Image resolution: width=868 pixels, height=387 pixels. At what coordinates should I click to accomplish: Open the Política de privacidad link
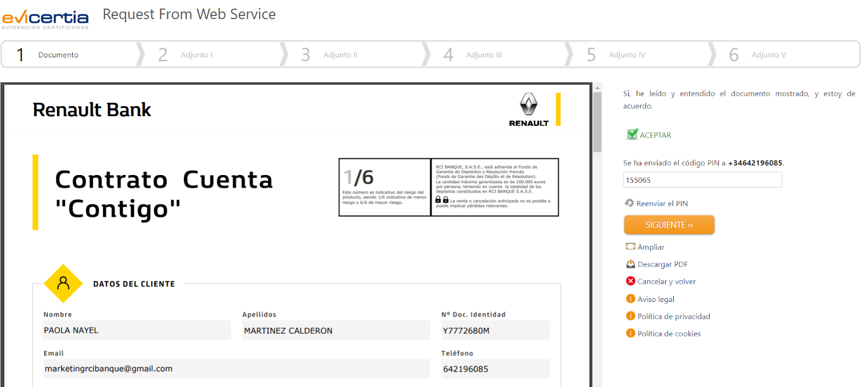point(674,317)
